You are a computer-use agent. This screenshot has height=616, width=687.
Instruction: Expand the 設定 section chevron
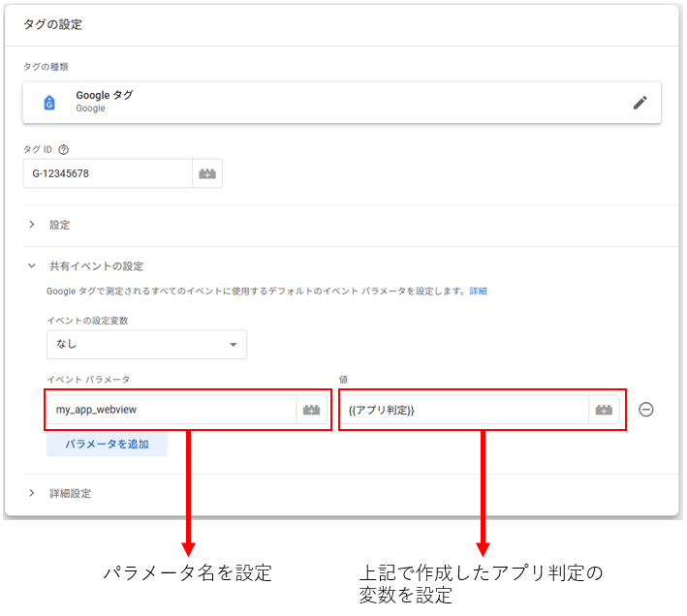point(31,225)
